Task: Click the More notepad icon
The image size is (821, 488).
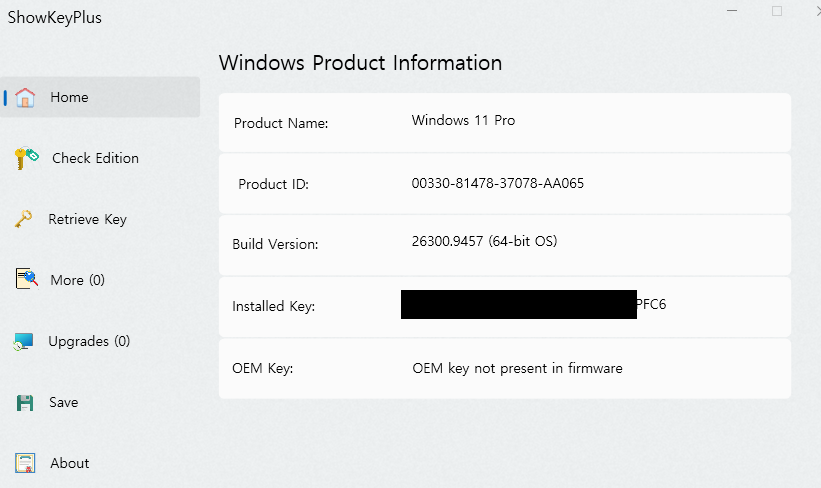Action: pos(27,279)
